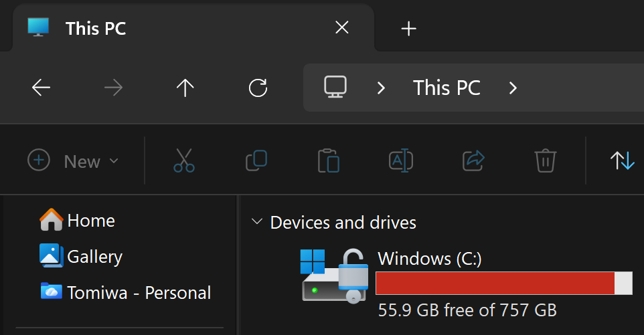
Task: Click the OneDrive cloud folder icon
Action: (52, 291)
